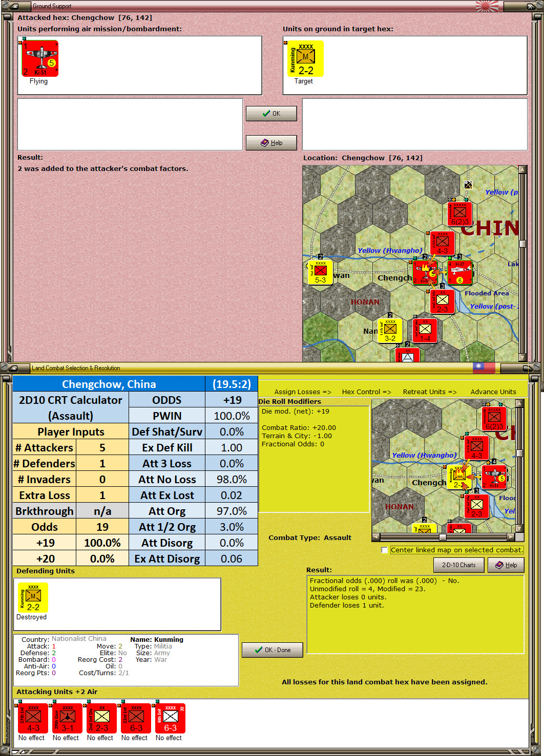Click Ground Support map scrollbar up arrow
Screen dimensions: 544x756
tap(522, 169)
